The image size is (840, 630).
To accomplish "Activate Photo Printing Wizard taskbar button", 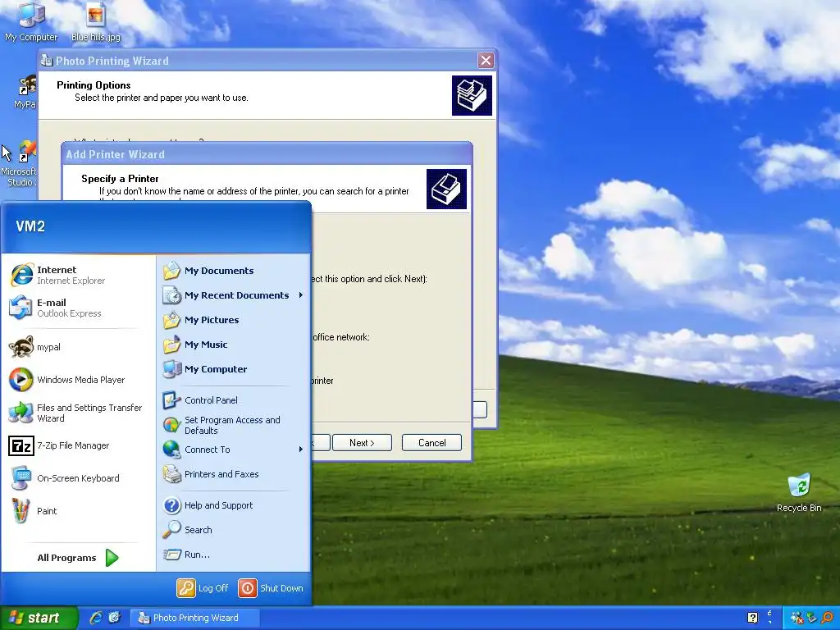I will coord(195,618).
